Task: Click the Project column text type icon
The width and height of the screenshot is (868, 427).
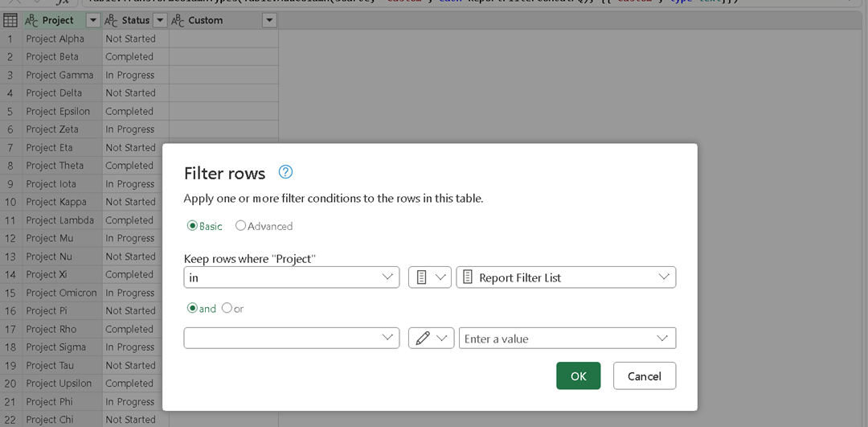Action: (32, 20)
